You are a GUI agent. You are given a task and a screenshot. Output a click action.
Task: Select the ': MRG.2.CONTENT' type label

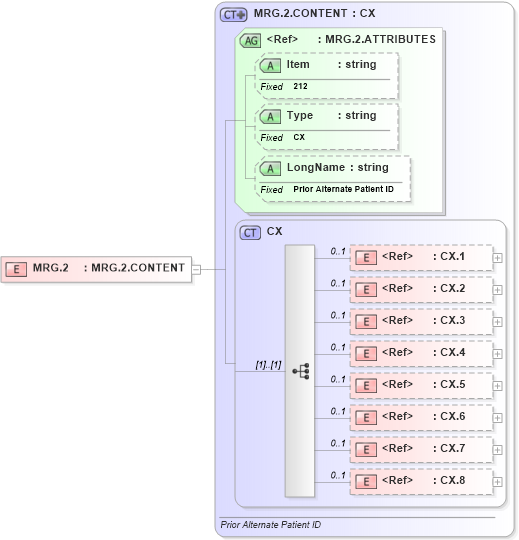(x=134, y=268)
